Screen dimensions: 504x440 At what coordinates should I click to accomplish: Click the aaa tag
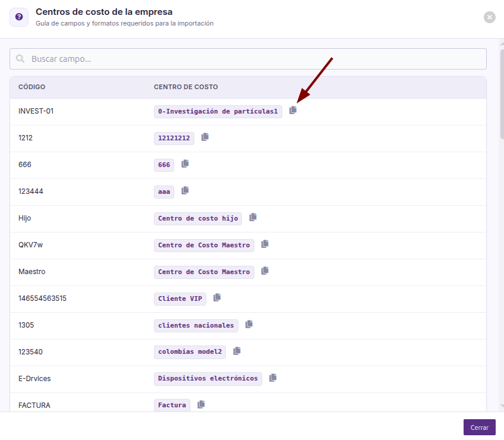click(x=164, y=191)
